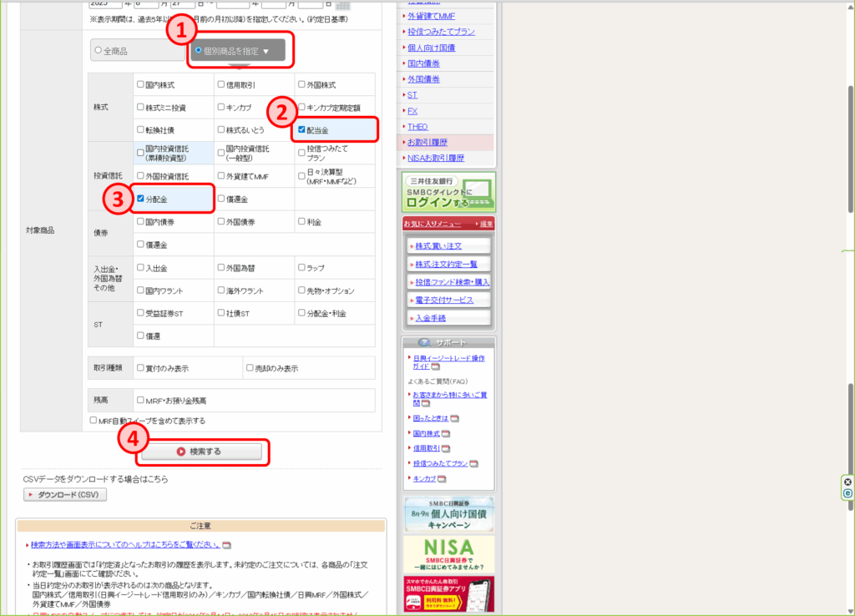Open NISAお取引履歴 in the side menu

point(435,158)
